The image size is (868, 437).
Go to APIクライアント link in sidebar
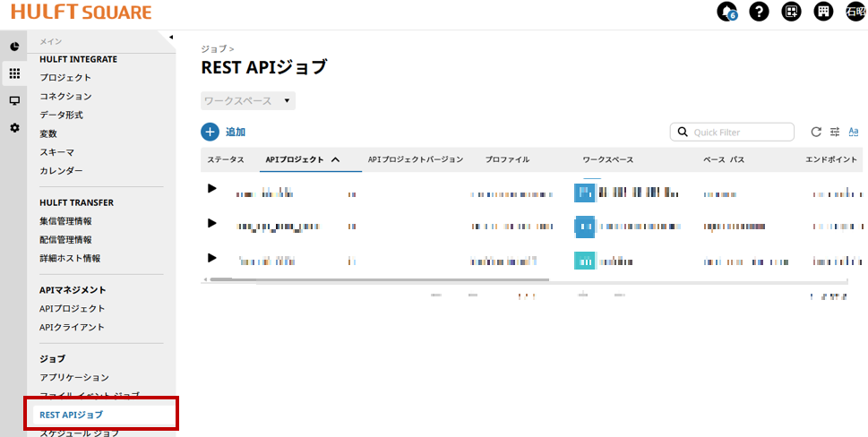[72, 327]
